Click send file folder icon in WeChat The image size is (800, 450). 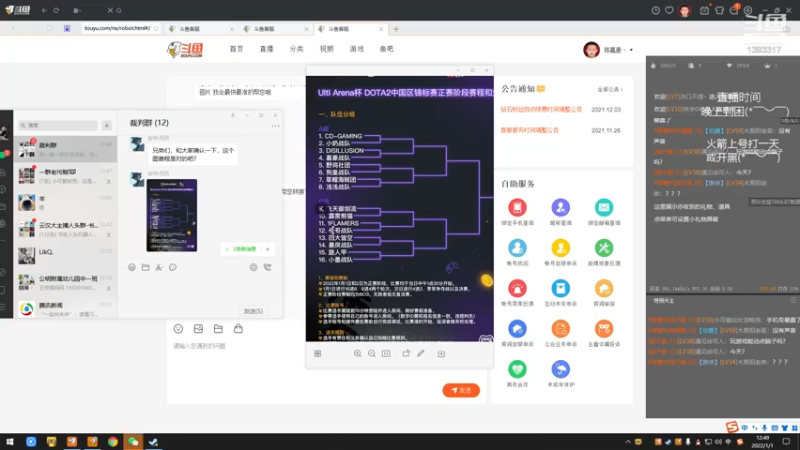[145, 267]
